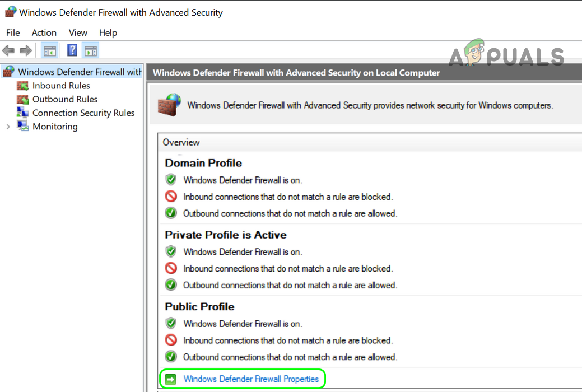582x392 pixels.
Task: Click the Inbound Rules icon in tree
Action: pos(22,86)
